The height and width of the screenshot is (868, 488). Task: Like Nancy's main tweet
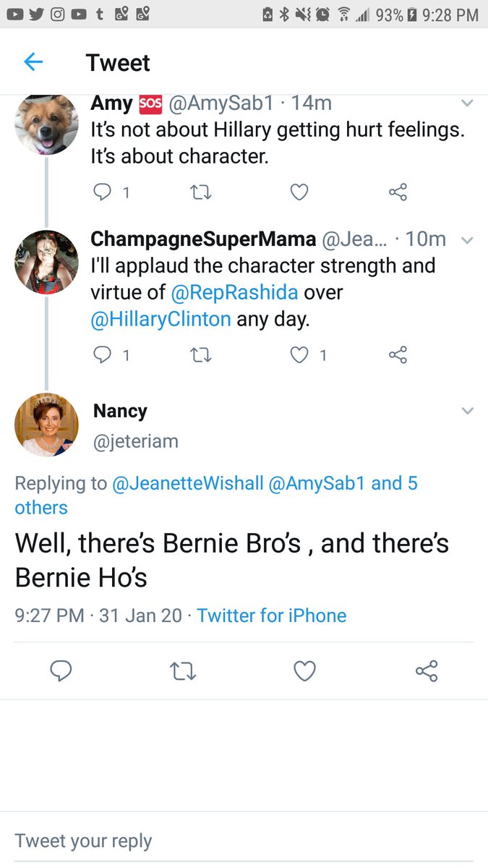(x=304, y=671)
